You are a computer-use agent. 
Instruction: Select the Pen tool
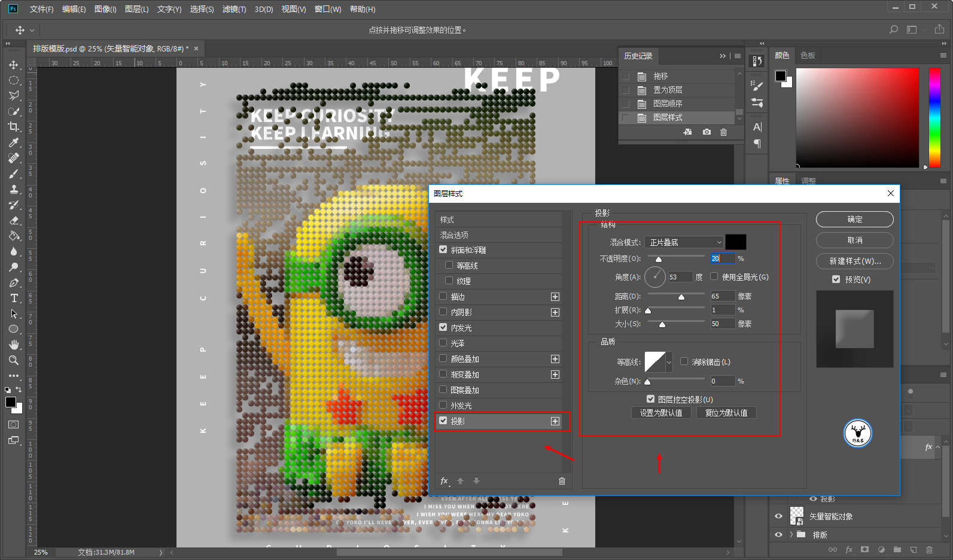(13, 282)
